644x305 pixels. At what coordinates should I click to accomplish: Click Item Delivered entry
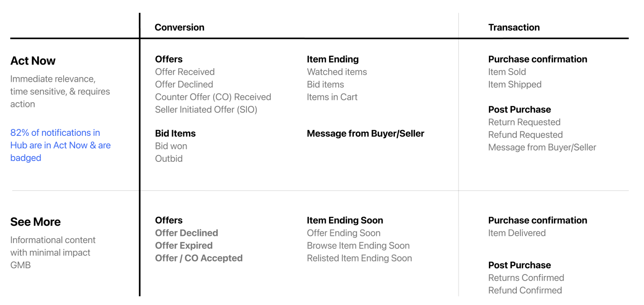tap(517, 233)
